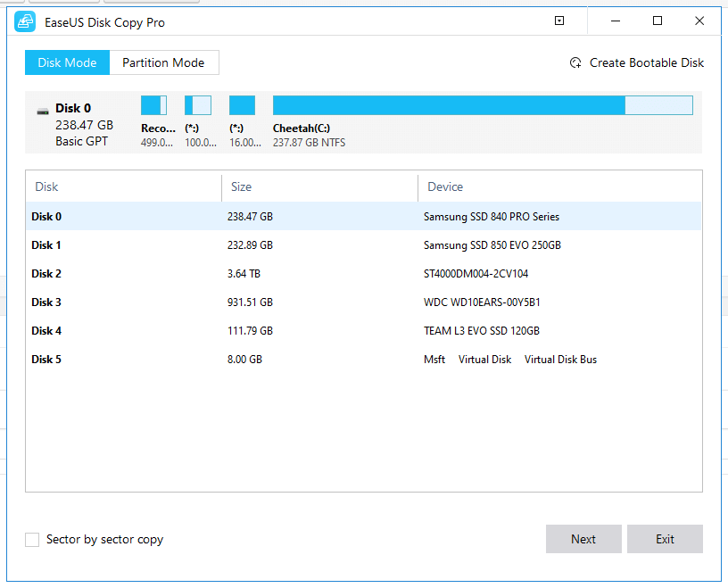Viewport: 728px width, 588px height.
Task: Click WDC WD10EARS-00Y5B1 device name
Action: (x=482, y=302)
